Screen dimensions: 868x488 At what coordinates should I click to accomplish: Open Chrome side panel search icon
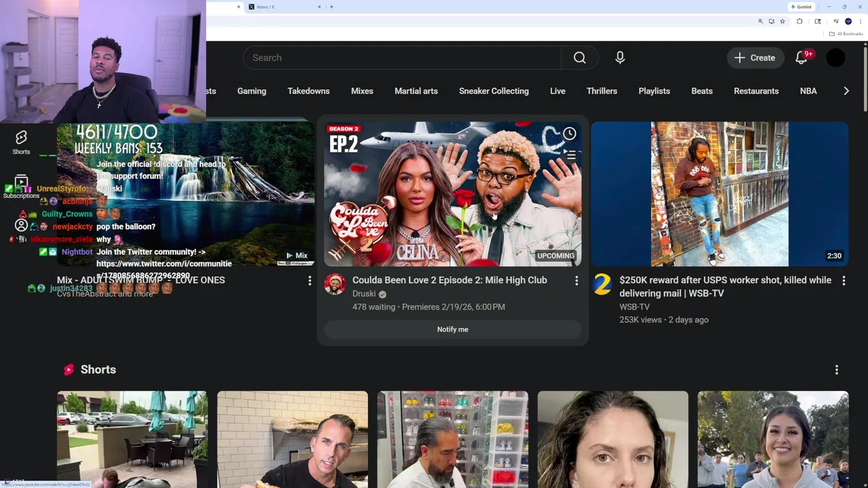coord(818,22)
